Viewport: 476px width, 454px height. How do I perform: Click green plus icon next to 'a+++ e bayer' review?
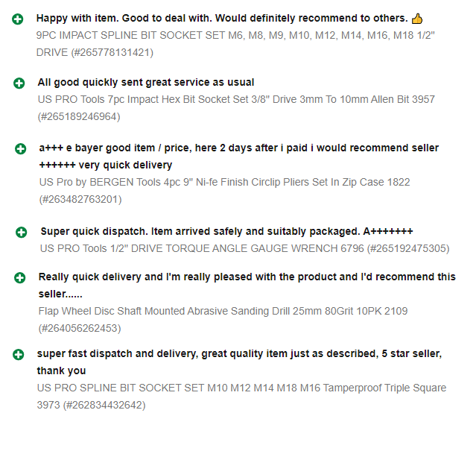21,148
